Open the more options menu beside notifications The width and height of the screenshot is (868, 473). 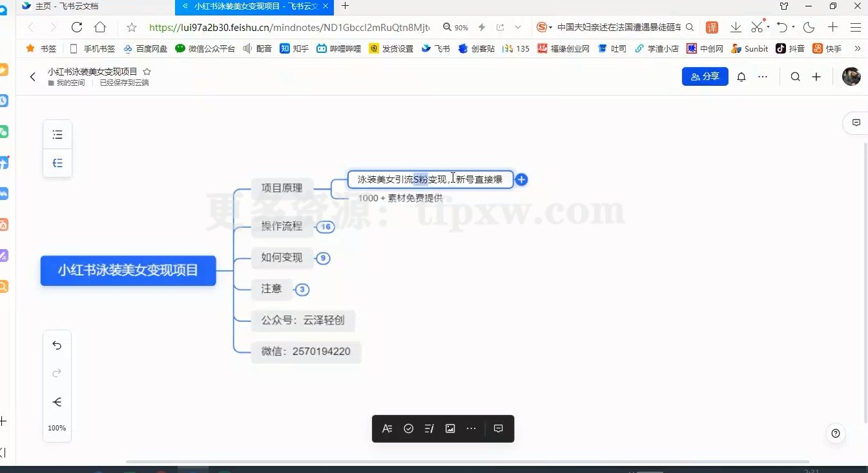(763, 76)
